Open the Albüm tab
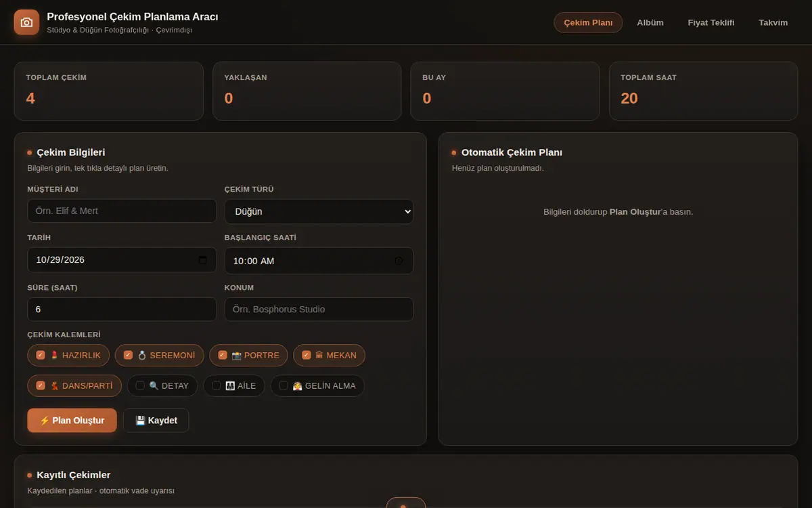This screenshot has height=508, width=812. tap(650, 22)
